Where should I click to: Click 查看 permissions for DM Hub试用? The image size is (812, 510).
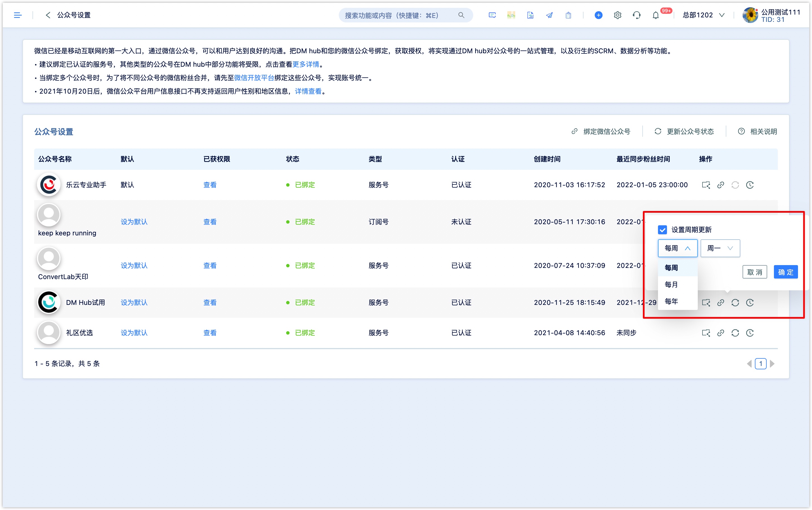[x=210, y=303]
